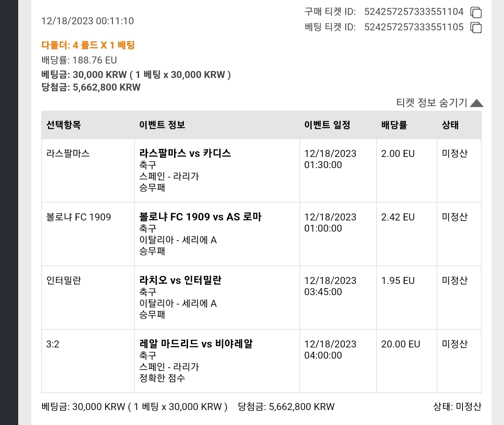Select the 선택항목 column header
The image size is (504, 425).
[x=63, y=125]
